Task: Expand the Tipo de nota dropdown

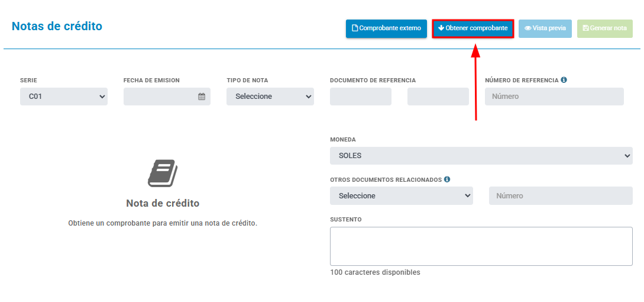Action: coord(270,97)
